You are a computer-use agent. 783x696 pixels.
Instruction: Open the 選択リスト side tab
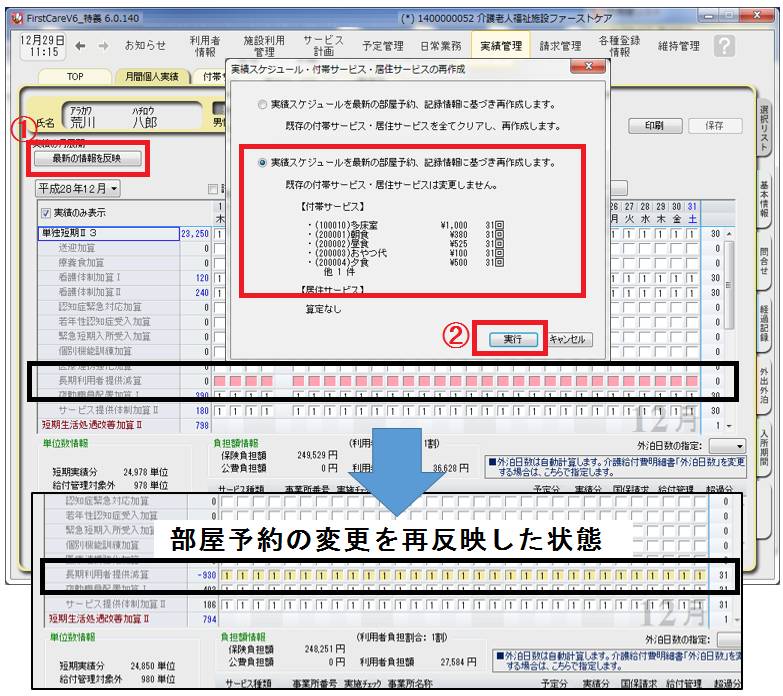click(765, 125)
